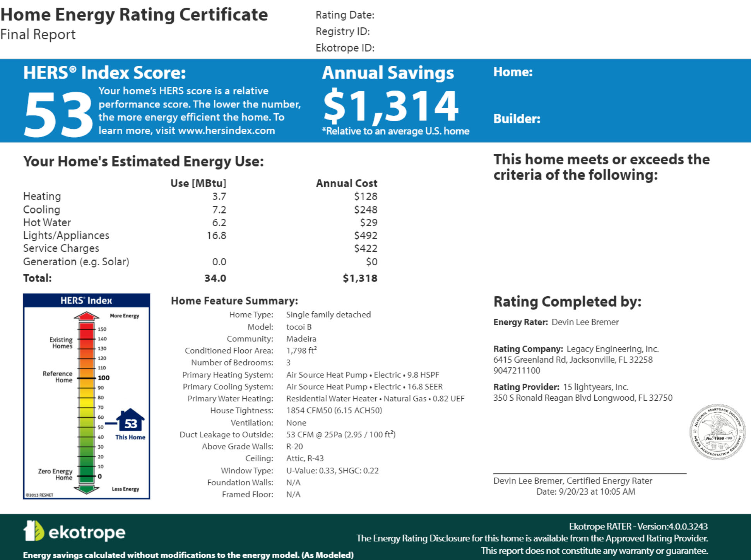751x560 pixels.
Task: Click the 'Energy Rater: Devin Lee Bremer' line
Action: 556,322
